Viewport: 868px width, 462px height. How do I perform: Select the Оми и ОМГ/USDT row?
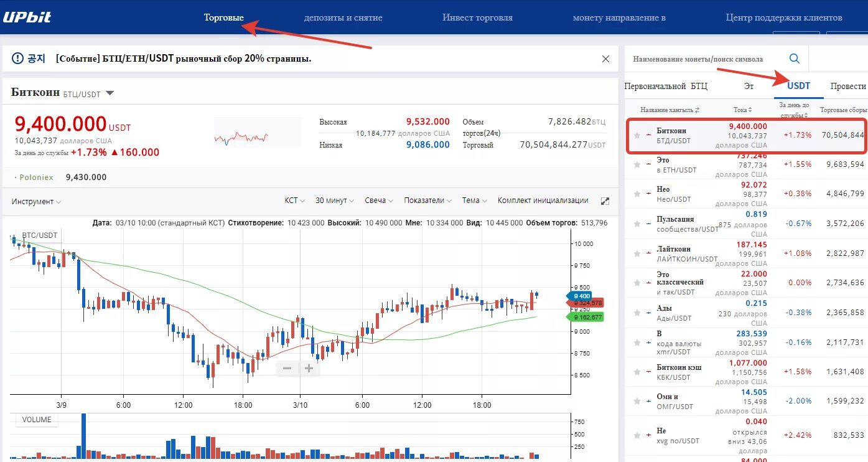coord(747,402)
